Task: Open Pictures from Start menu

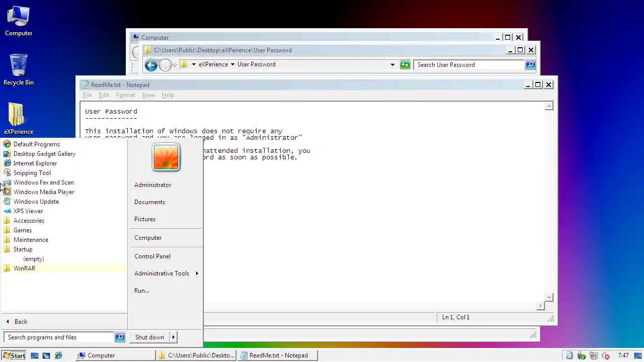Action: click(x=144, y=219)
